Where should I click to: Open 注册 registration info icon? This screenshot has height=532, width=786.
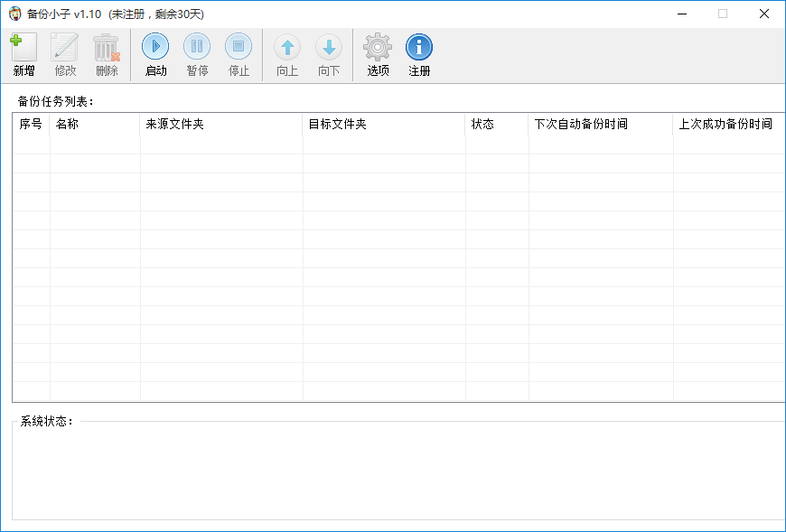(x=419, y=47)
